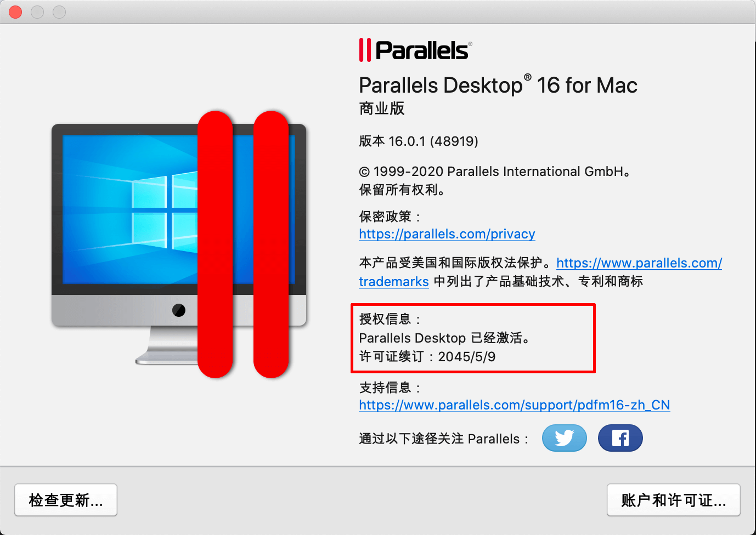Open the pdfm16-zh_CN support link
The image size is (756, 535).
(x=514, y=405)
